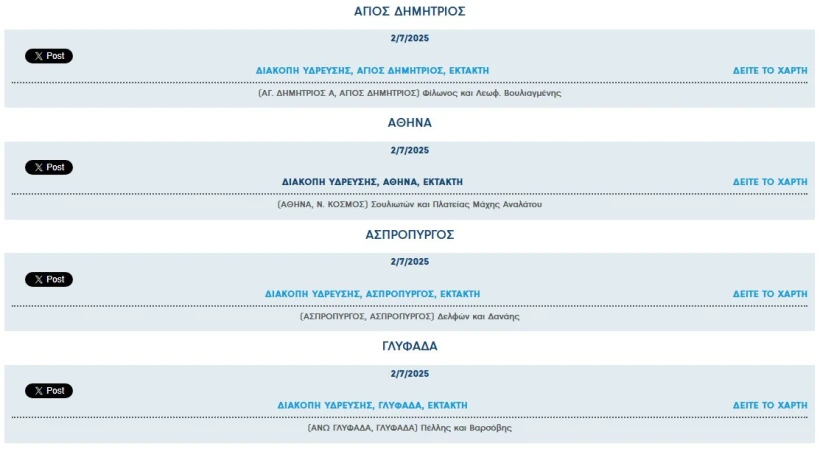Select the Σουλιωτών και Πλατείας Μάχης Αναλάτου text
Image resolution: width=820 pixels, height=452 pixels.
[457, 205]
